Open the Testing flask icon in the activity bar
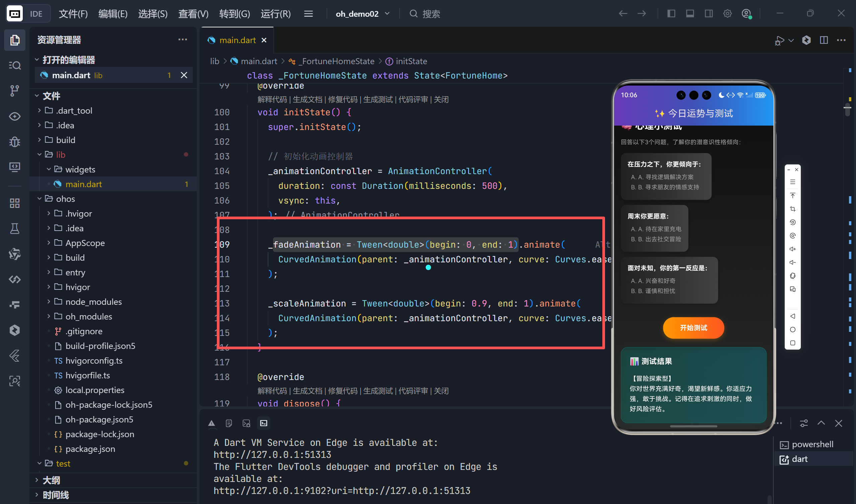Viewport: 856px width, 504px height. tap(14, 229)
